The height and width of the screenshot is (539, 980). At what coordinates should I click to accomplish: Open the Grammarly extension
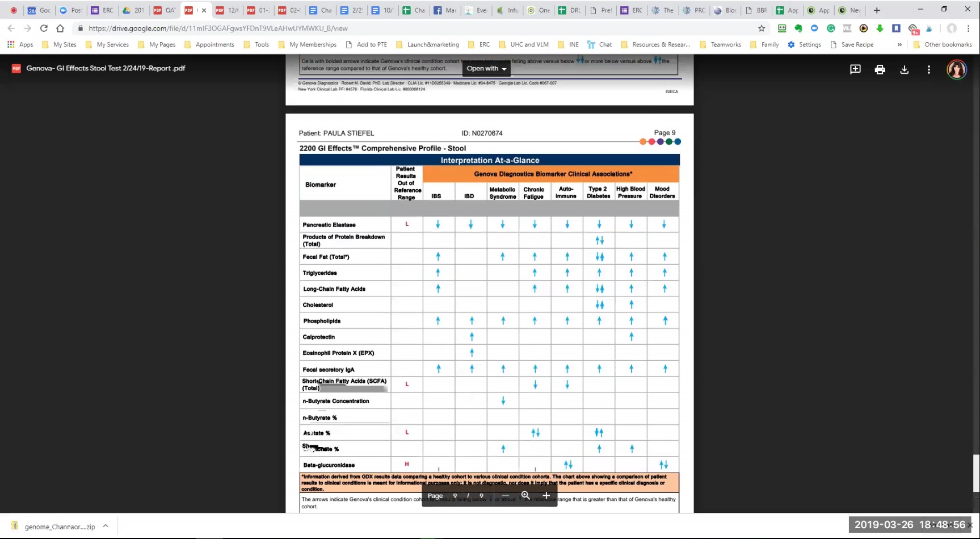(x=831, y=28)
